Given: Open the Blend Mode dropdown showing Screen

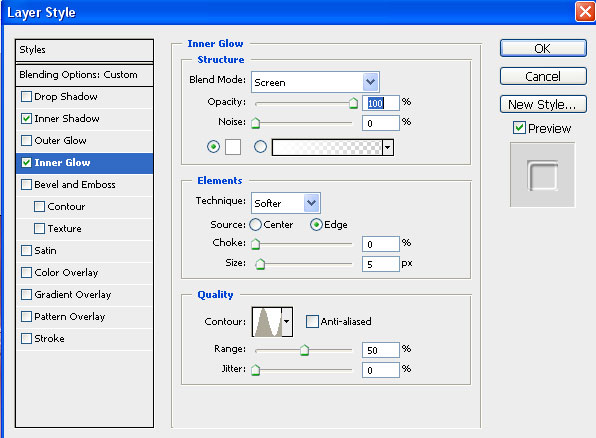Looking at the screenshot, I should point(315,82).
